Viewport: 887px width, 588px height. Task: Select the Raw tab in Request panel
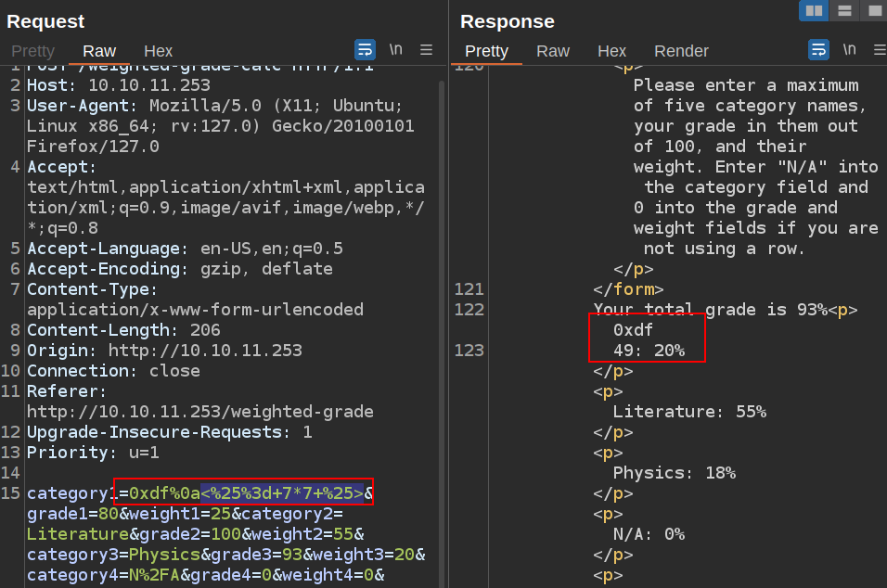coord(99,51)
